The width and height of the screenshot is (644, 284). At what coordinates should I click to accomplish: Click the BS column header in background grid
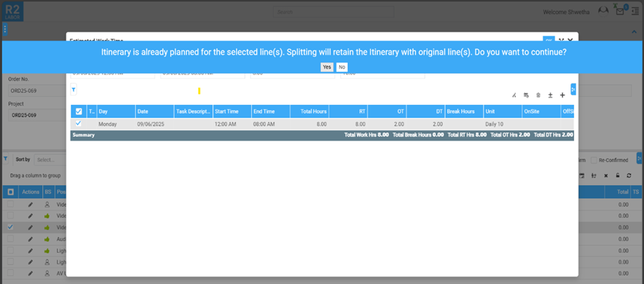coord(48,192)
